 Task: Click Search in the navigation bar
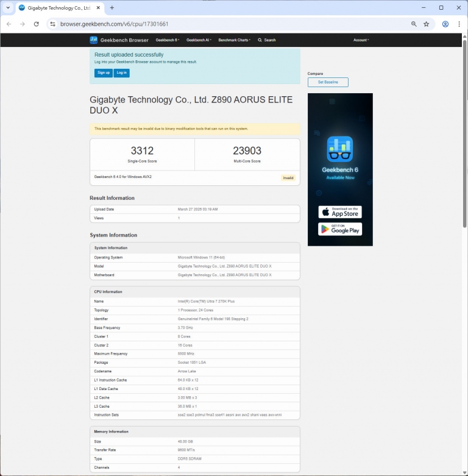267,40
